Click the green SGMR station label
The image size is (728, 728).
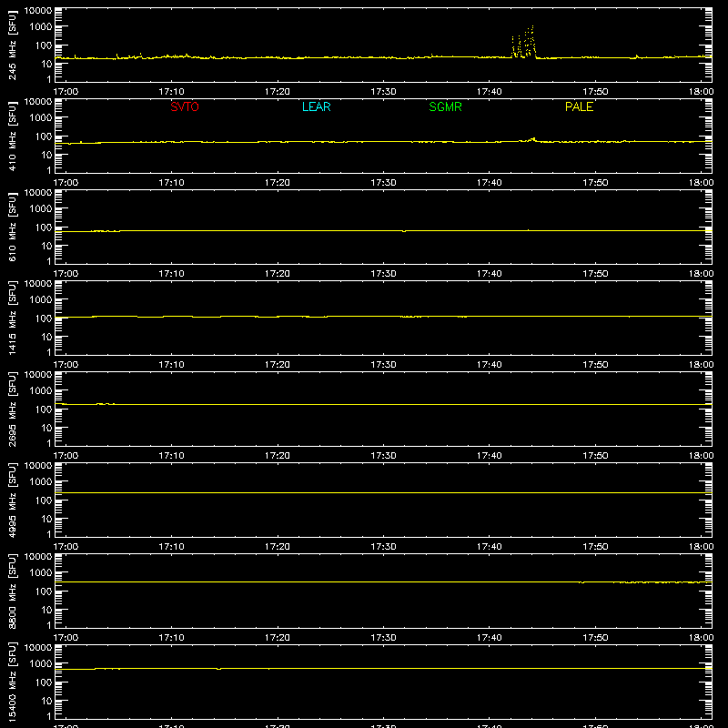coord(445,106)
